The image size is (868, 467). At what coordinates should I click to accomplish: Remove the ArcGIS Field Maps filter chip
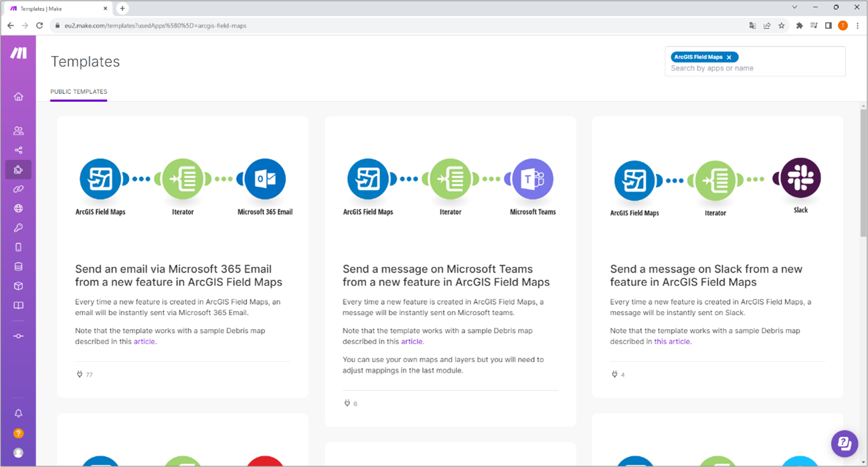729,58
